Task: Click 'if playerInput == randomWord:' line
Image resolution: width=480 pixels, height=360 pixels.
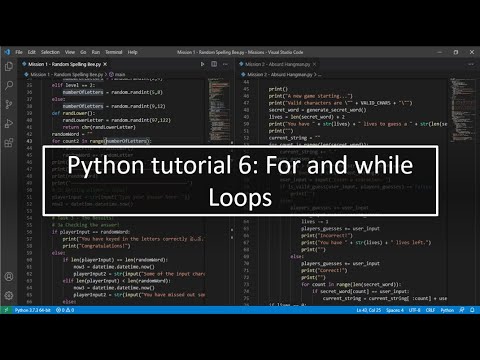Action: (x=91, y=232)
